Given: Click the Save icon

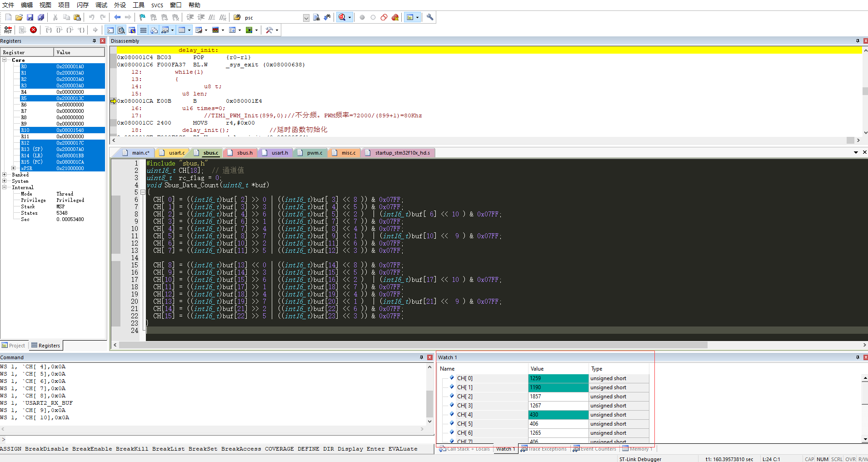Looking at the screenshot, I should pyautogui.click(x=30, y=17).
